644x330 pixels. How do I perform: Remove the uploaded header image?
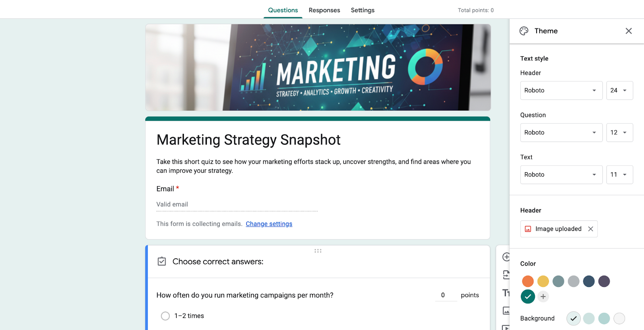pos(590,229)
